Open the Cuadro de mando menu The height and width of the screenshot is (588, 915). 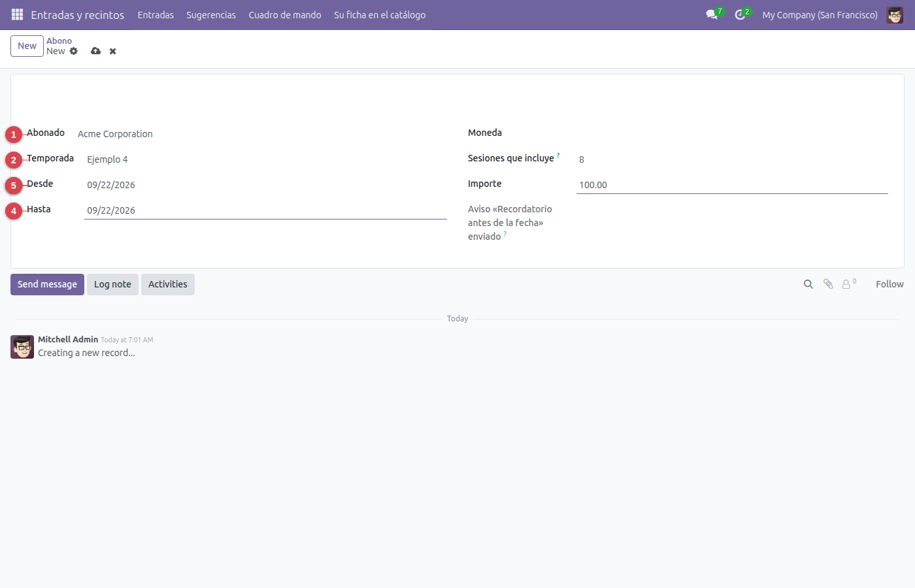tap(285, 14)
